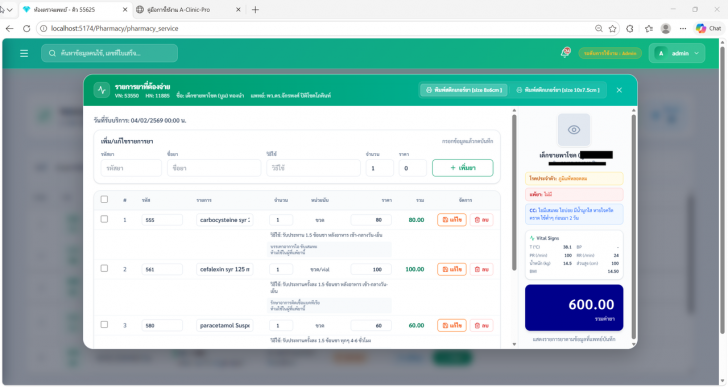
Task: Check the cefalexin row checkbox
Action: tap(104, 268)
